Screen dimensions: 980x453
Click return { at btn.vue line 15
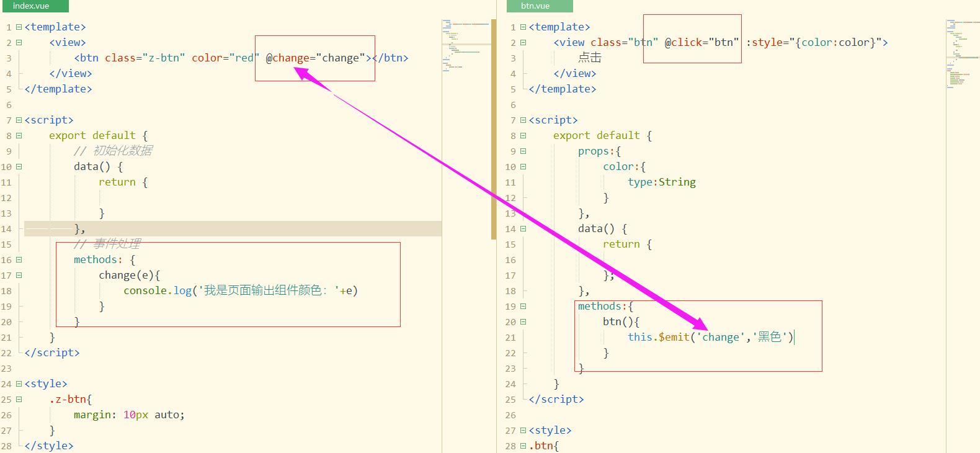pos(627,244)
